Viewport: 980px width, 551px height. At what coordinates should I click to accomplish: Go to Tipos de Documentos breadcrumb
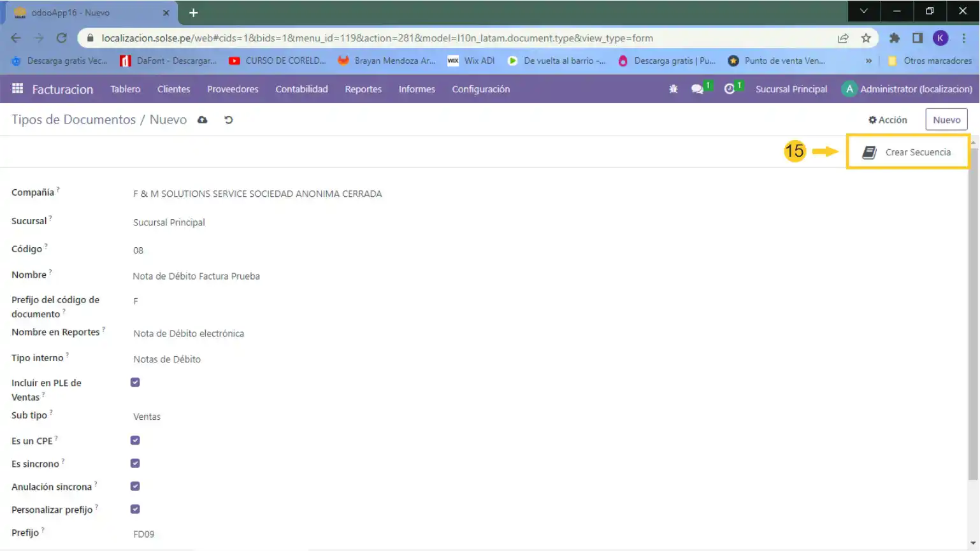(x=73, y=120)
